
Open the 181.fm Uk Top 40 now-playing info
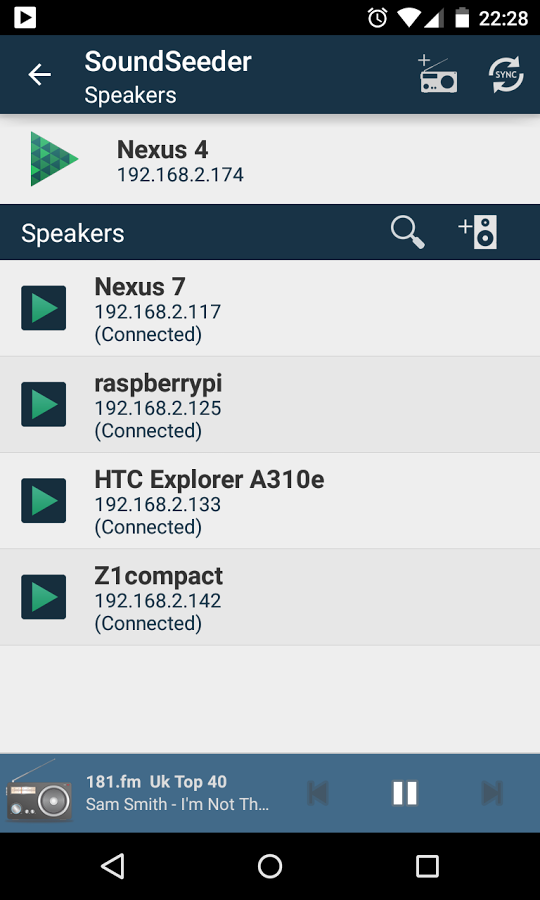click(x=177, y=793)
